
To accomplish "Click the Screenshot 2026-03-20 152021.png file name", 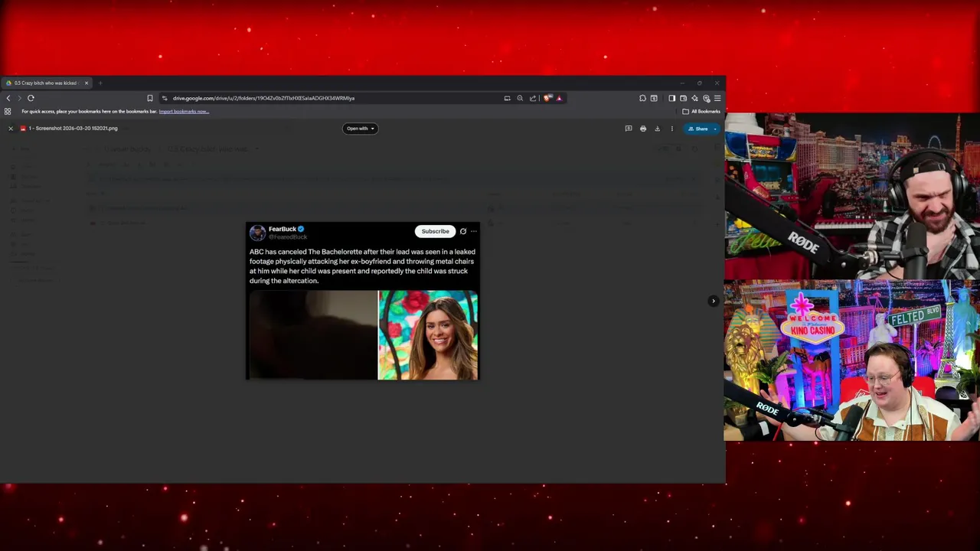I will point(73,129).
